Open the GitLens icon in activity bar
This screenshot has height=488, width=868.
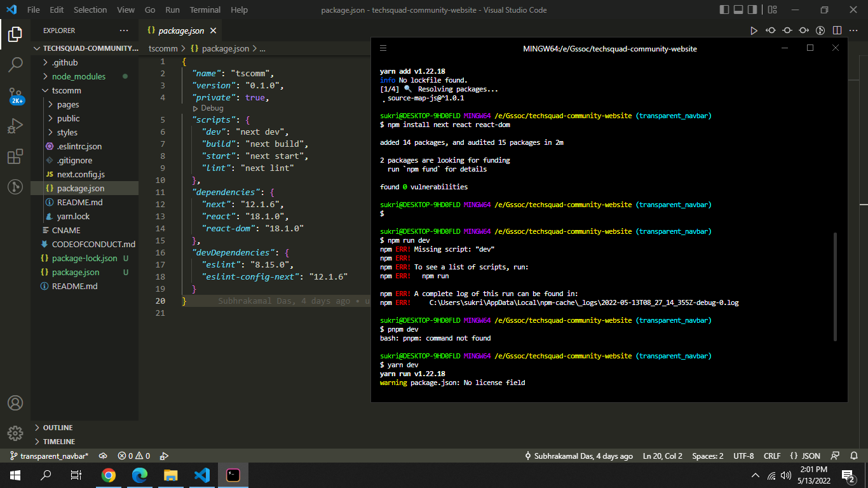tap(15, 187)
